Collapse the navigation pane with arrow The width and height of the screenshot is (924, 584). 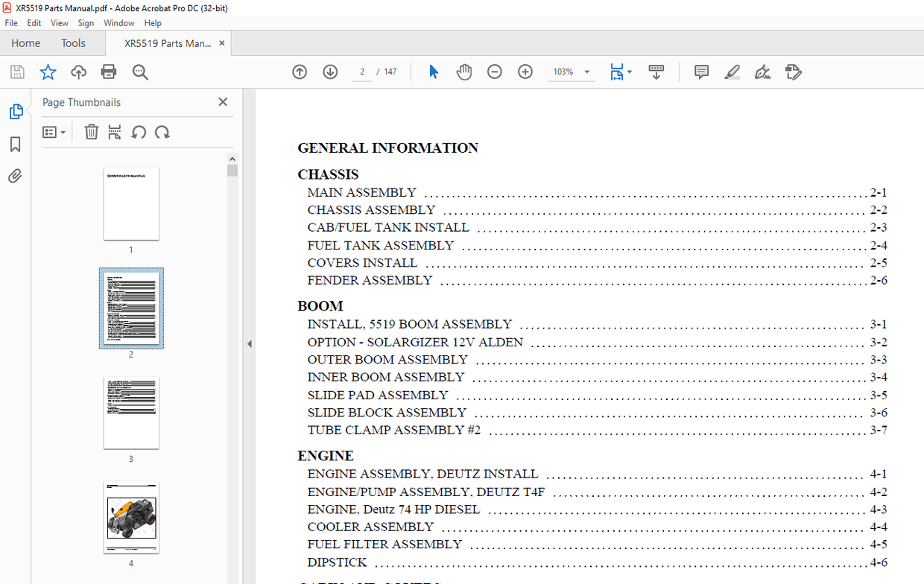click(x=250, y=344)
